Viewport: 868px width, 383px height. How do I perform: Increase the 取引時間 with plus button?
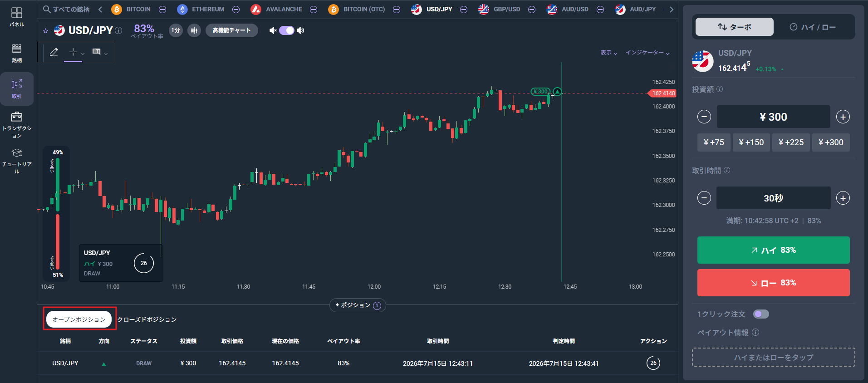pyautogui.click(x=843, y=198)
